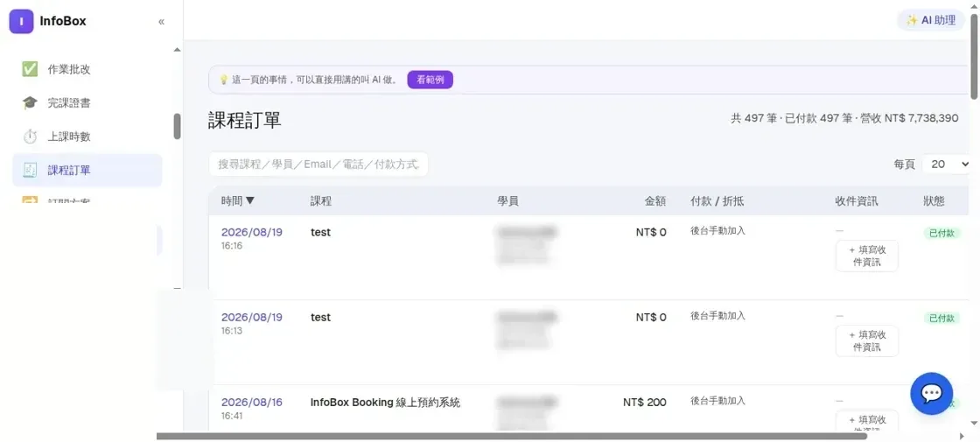Select the 課程訂單 sidebar menu item
Screen dimensions: 980x442
tap(87, 170)
